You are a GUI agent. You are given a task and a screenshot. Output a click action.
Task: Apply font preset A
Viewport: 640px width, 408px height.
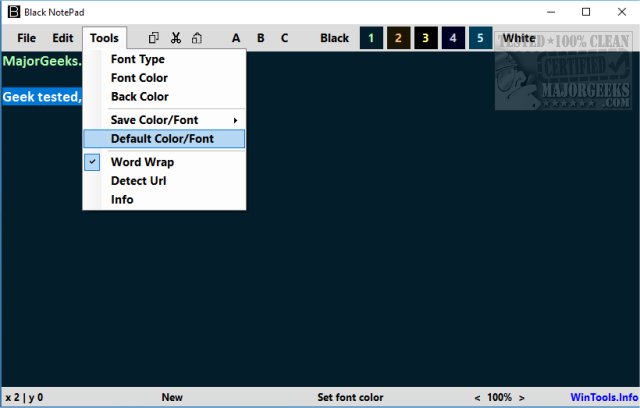coord(236,38)
